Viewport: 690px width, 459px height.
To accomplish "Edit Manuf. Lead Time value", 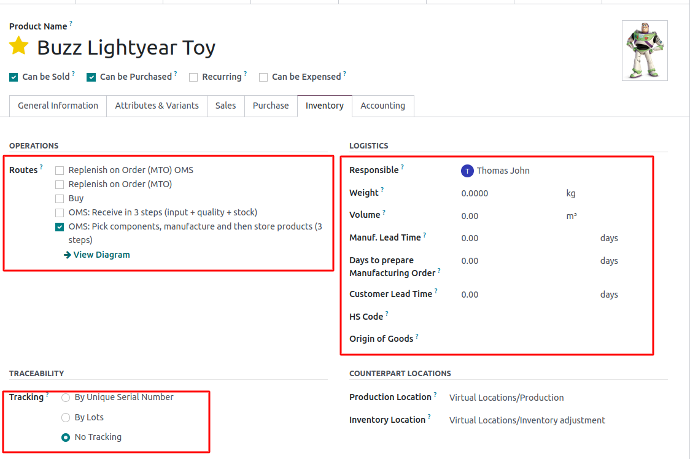I will pos(470,238).
